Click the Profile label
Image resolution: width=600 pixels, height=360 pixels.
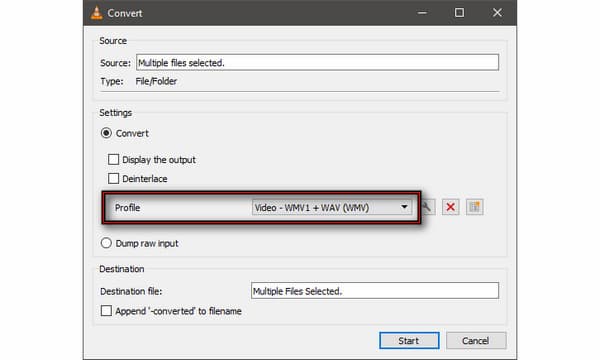(127, 208)
